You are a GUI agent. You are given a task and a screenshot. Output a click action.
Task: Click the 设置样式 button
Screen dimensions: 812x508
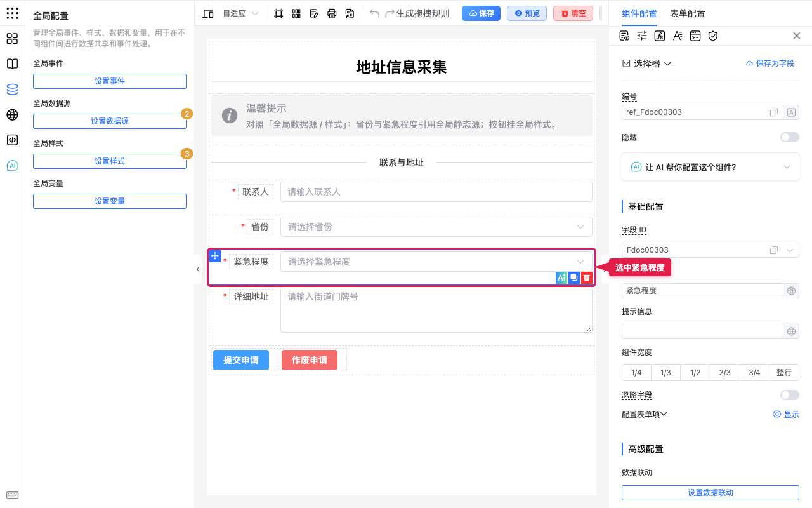(x=110, y=161)
